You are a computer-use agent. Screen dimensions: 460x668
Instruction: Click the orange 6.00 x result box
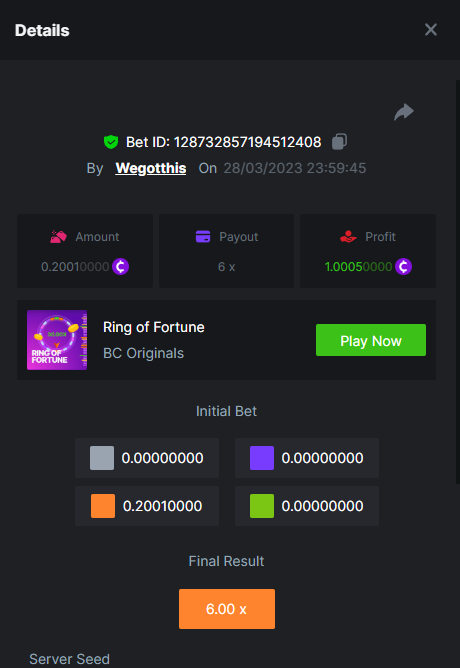[x=227, y=609]
